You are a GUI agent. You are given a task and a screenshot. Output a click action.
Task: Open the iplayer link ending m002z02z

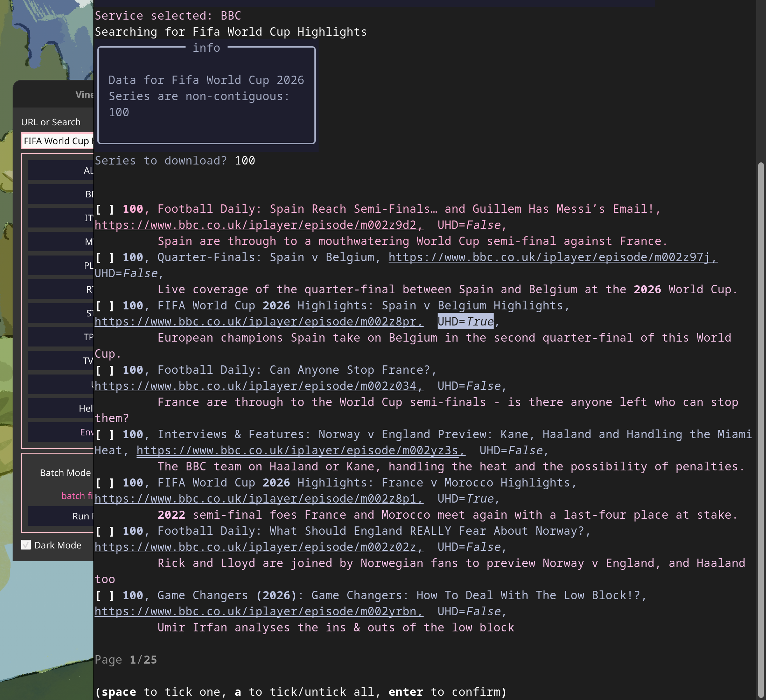click(x=259, y=547)
